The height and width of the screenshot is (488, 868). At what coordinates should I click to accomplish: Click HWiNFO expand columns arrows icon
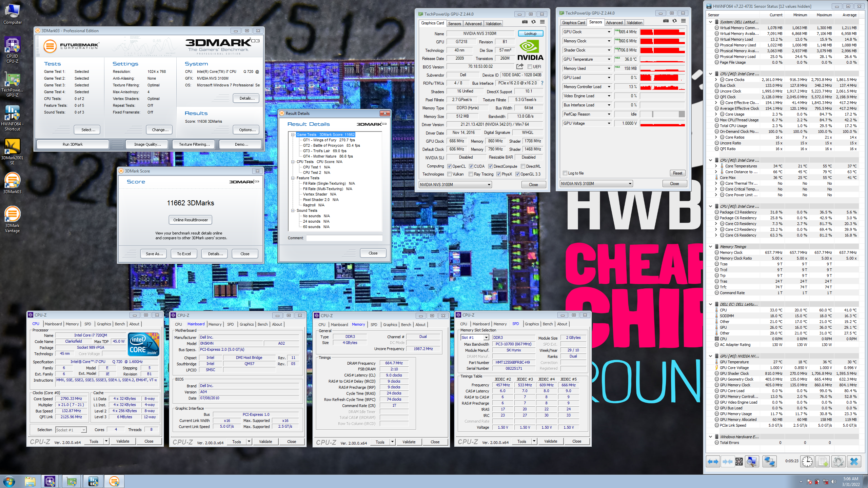coord(713,461)
